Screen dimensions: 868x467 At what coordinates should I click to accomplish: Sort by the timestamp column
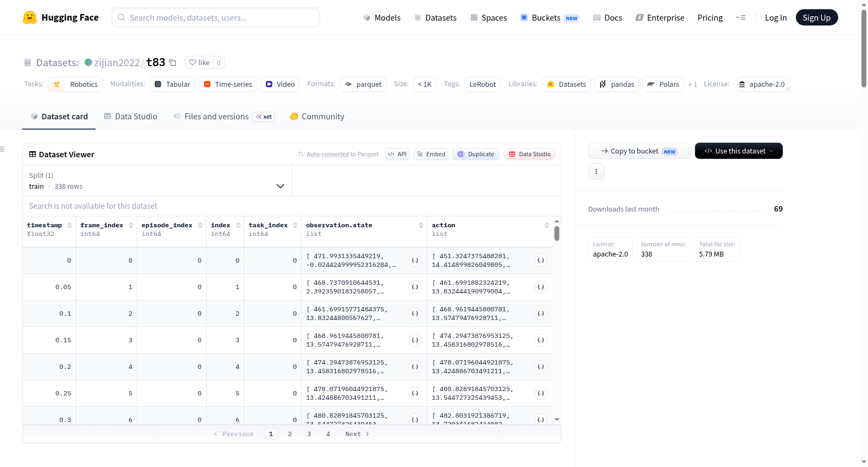(69, 225)
